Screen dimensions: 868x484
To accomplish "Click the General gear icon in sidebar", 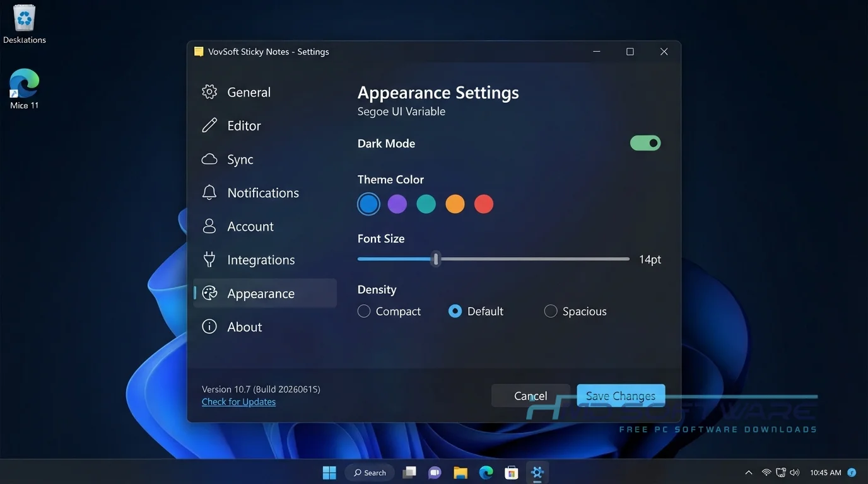I will pos(209,92).
